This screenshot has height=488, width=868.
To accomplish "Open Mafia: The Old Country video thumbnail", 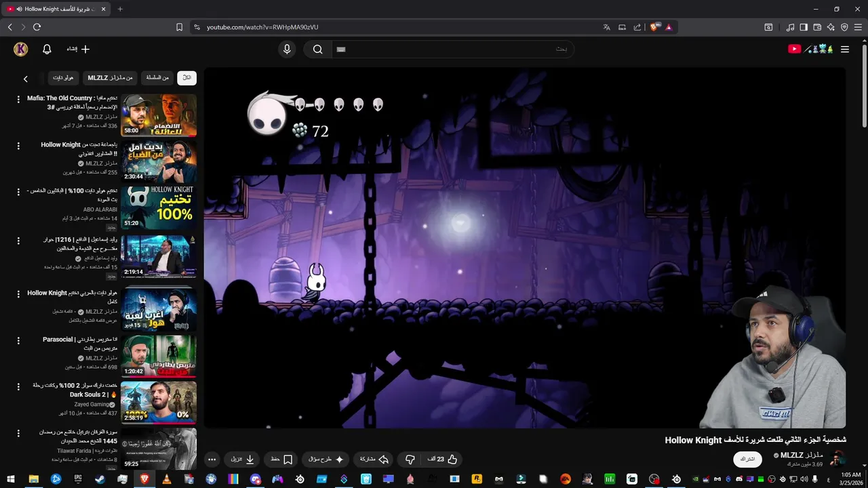I will click(159, 115).
